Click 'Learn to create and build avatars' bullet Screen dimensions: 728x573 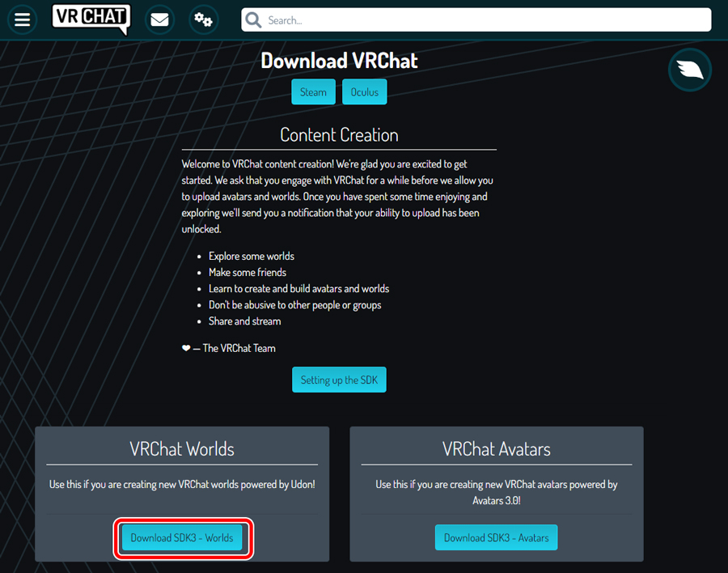[x=299, y=289]
